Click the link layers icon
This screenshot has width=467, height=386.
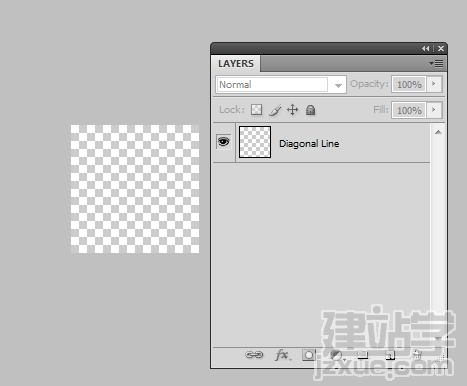coord(254,355)
